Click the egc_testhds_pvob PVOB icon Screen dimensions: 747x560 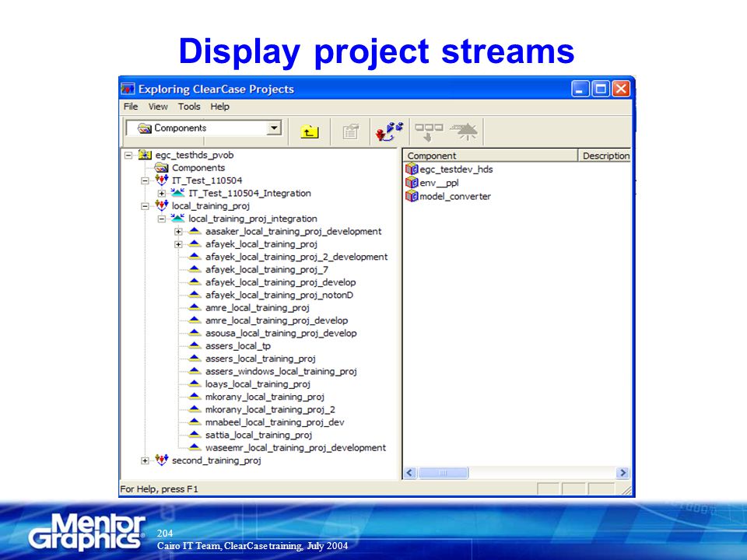coord(145,155)
